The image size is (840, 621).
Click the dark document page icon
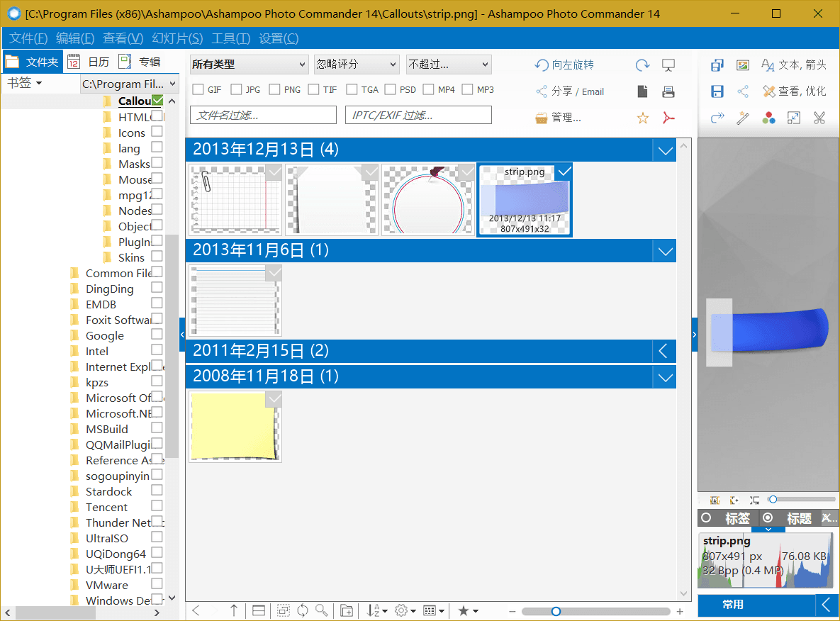642,91
